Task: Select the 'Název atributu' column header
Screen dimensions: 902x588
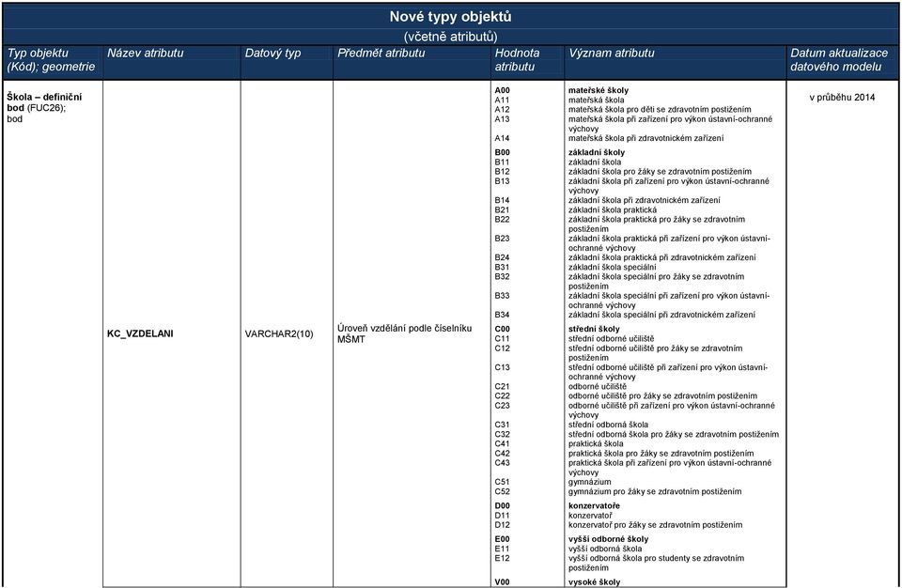Action: (x=145, y=53)
